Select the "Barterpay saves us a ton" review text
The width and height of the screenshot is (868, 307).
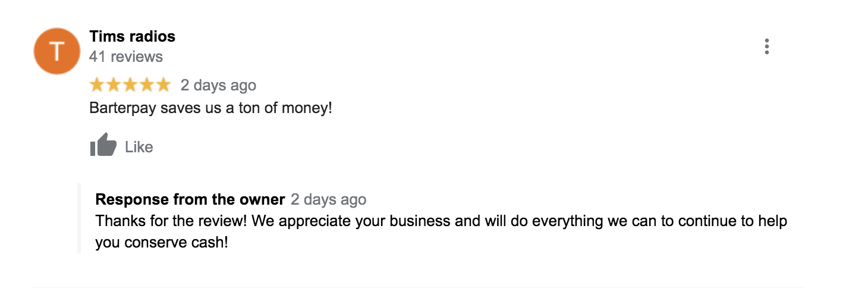pos(210,109)
